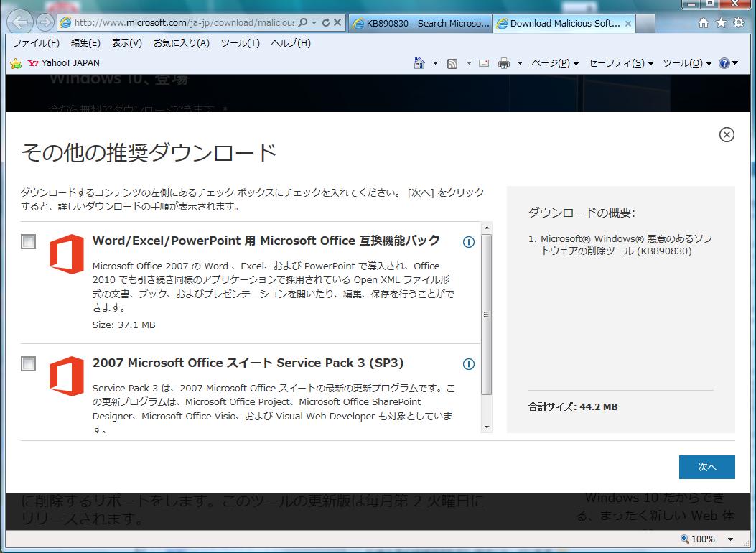Screen dimensions: 756x553
Task: Click the RSS feeds icon
Action: pyautogui.click(x=452, y=63)
